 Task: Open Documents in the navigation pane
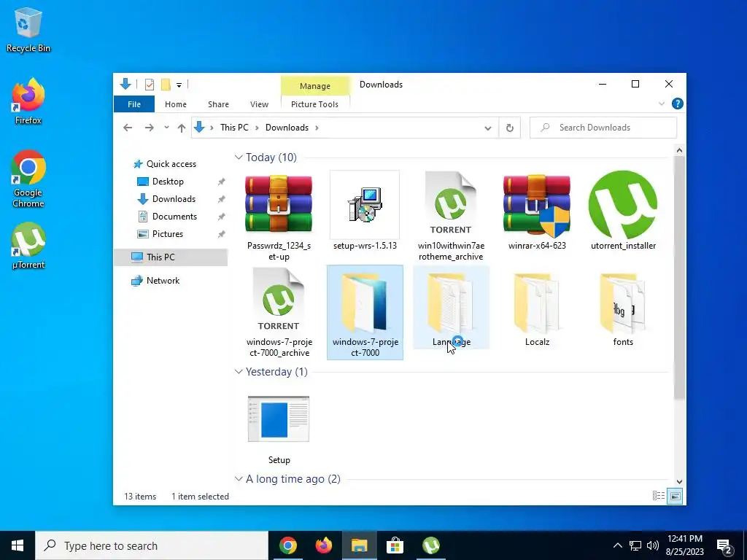(x=174, y=217)
